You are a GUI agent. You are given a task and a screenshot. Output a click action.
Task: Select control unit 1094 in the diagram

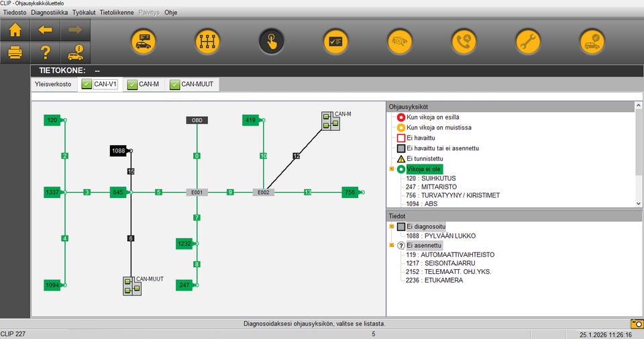[52, 285]
